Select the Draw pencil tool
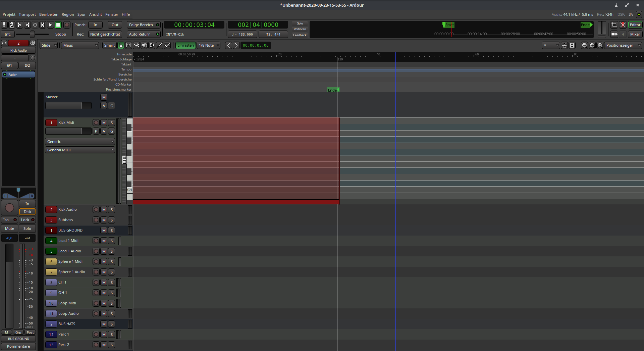Image resolution: width=644 pixels, height=351 pixels. (160, 45)
